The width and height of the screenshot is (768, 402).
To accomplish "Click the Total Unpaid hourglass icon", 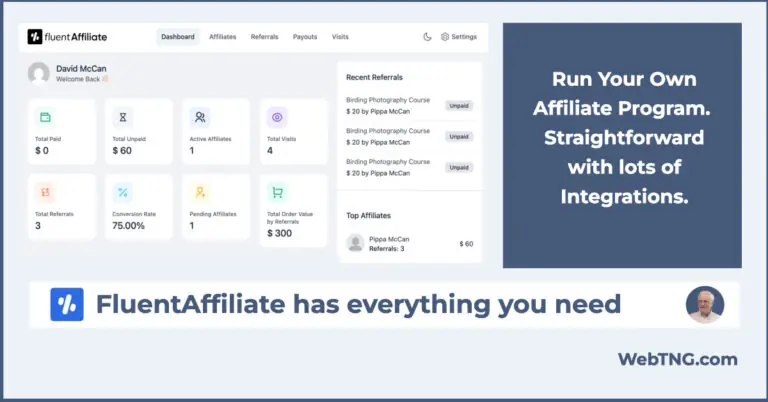I will pos(123,117).
